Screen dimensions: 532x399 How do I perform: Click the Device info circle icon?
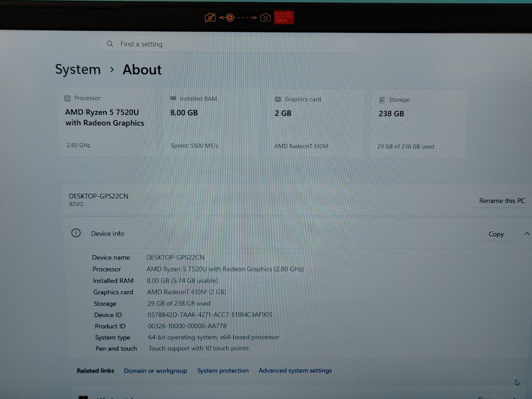pos(76,233)
